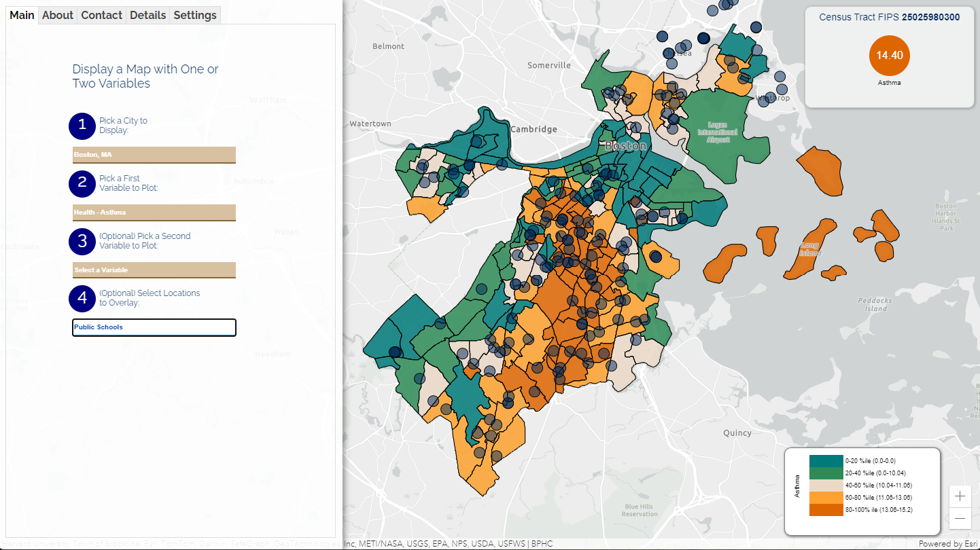The image size is (980, 550).
Task: Zoom in on the map with plus button
Action: point(960,496)
